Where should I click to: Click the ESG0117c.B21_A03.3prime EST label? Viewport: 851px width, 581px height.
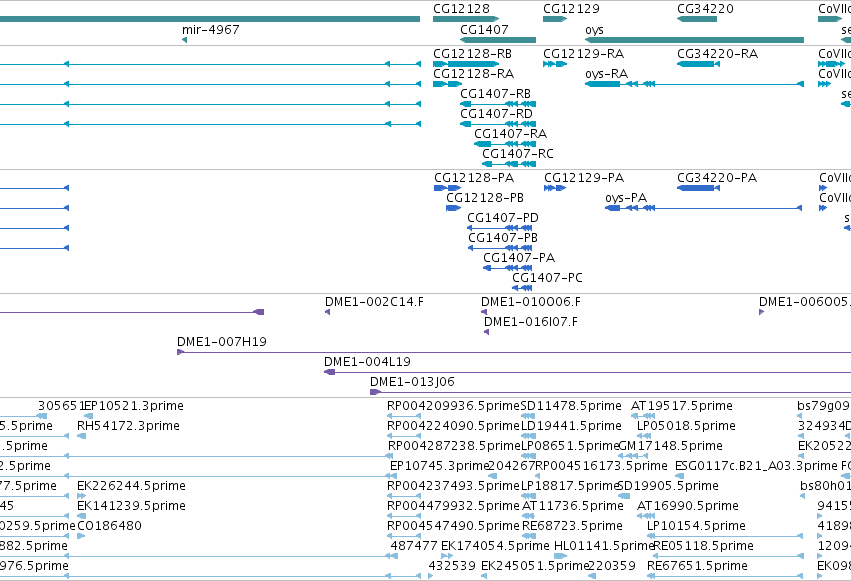pos(756,466)
